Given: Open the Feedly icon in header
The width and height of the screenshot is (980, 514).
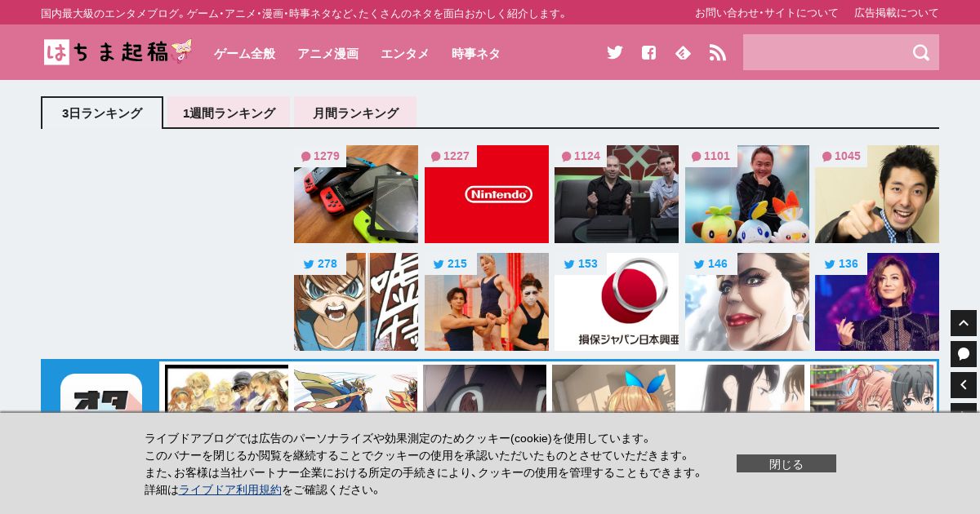Looking at the screenshot, I should (x=683, y=52).
